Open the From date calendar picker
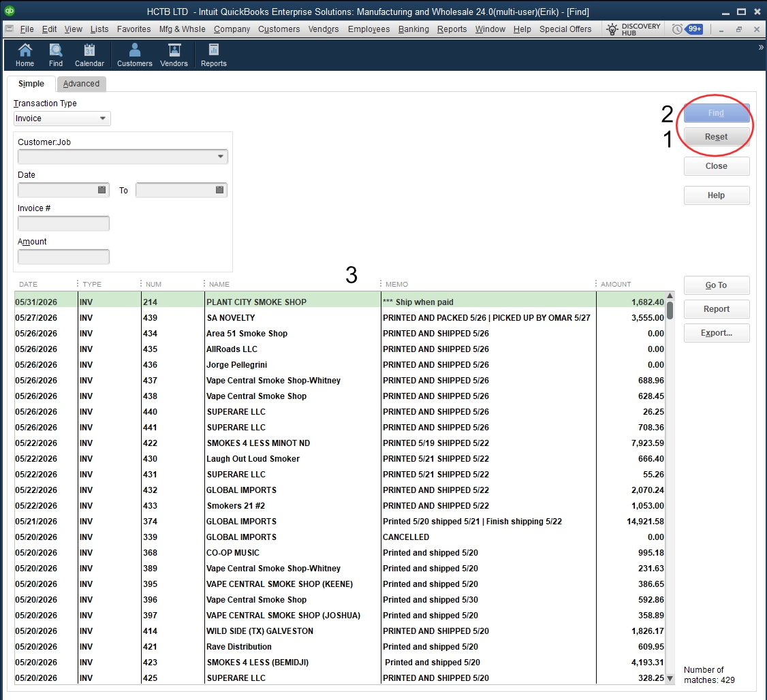This screenshot has width=767, height=700. click(101, 190)
